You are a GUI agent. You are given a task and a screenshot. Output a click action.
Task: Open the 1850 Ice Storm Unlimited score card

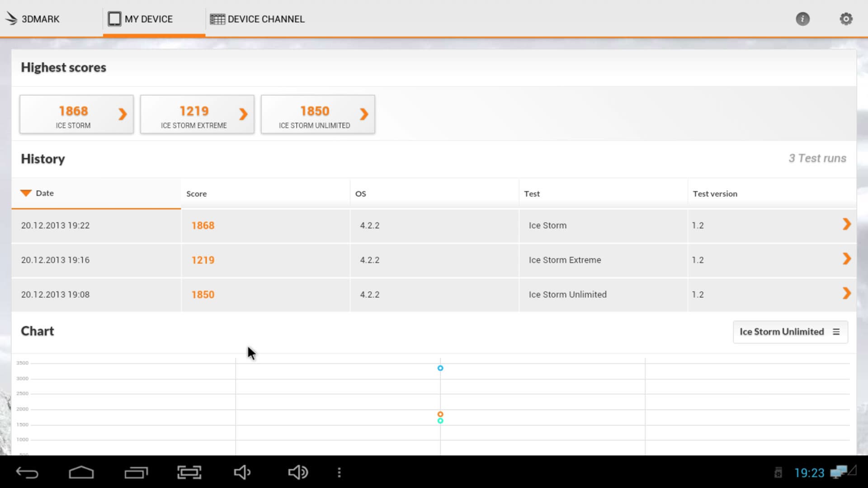[318, 114]
